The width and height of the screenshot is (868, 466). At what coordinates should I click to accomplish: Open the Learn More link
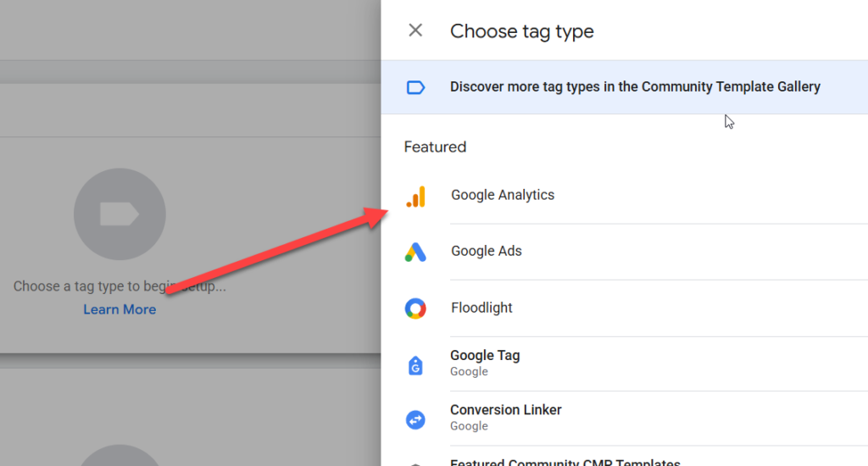tap(120, 309)
